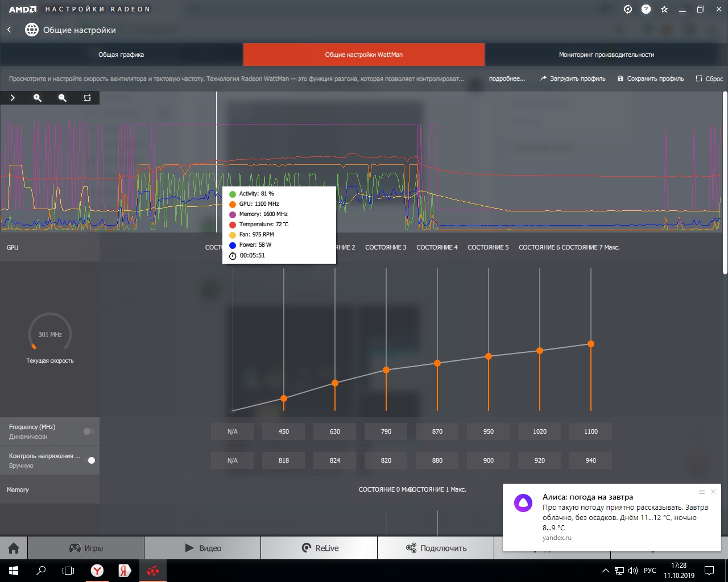This screenshot has height=582, width=728.
Task: Open the Общая графика tab
Action: (121, 55)
